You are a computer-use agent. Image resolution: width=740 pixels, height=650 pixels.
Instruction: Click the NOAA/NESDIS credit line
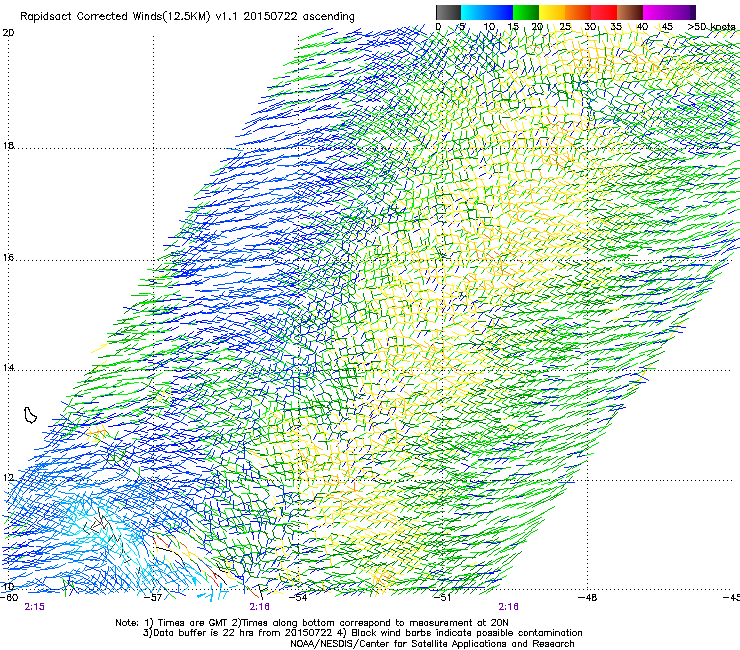(x=432, y=644)
